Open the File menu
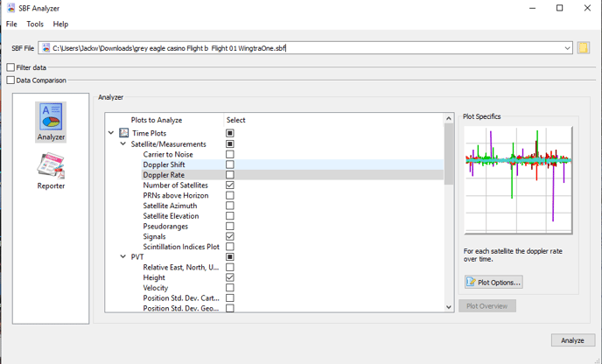602x364 pixels. tap(12, 24)
